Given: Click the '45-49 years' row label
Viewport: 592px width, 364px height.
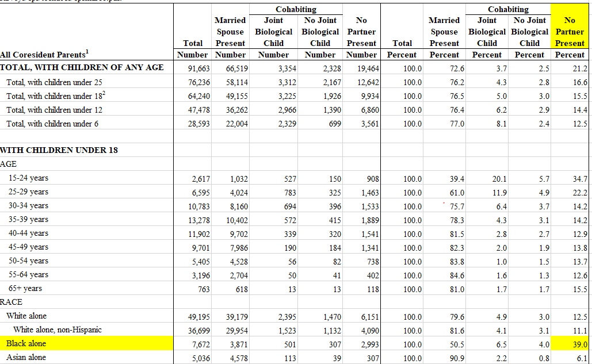Looking at the screenshot, I should click(28, 247).
